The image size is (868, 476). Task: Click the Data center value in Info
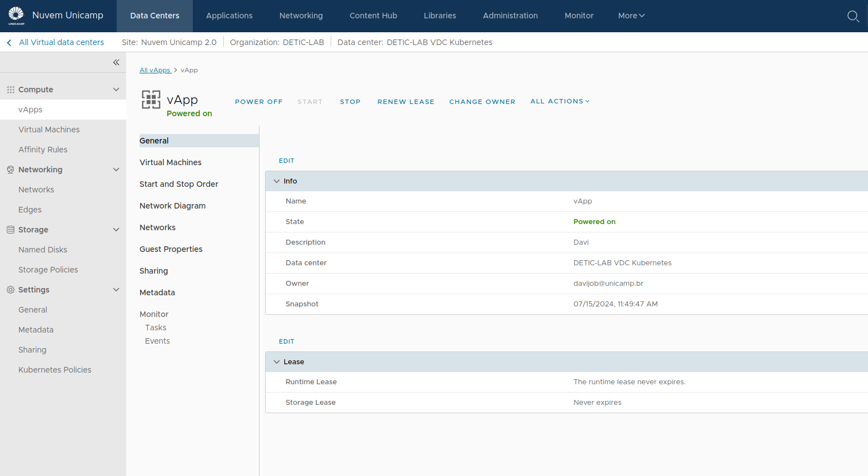(622, 263)
